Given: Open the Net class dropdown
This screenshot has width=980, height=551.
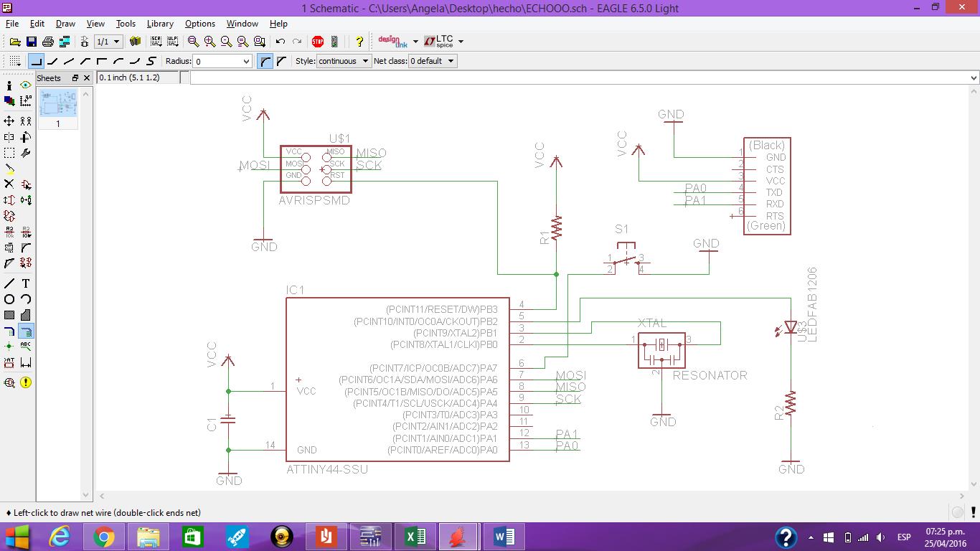Looking at the screenshot, I should point(432,61).
